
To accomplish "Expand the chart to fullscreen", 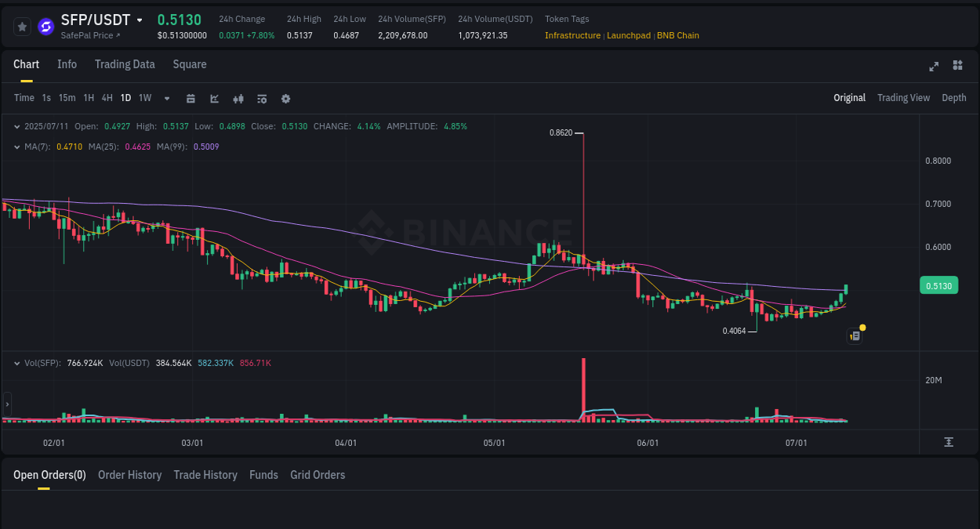I will (x=933, y=67).
